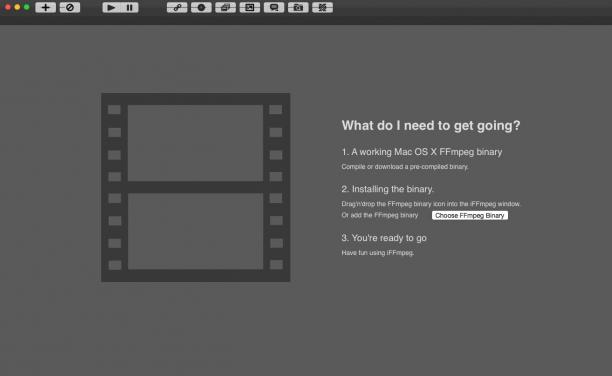Click the speech bubble toolbar icon

coord(274,7)
